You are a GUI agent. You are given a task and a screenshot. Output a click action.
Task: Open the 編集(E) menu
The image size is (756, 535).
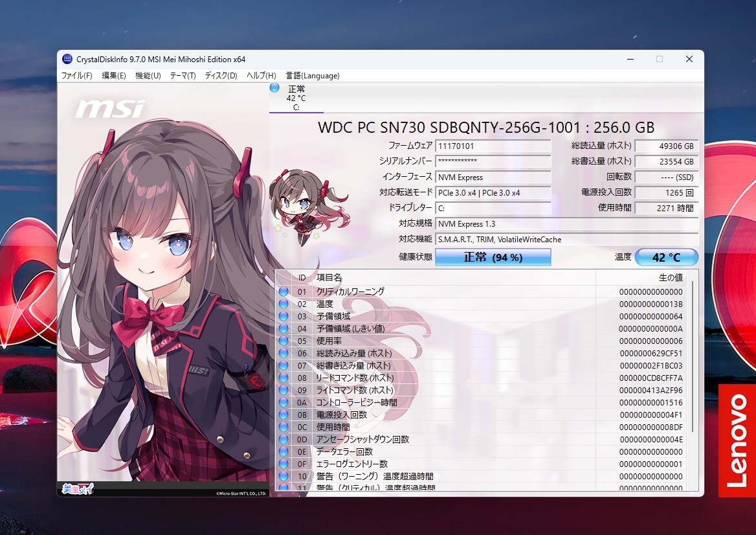(114, 75)
